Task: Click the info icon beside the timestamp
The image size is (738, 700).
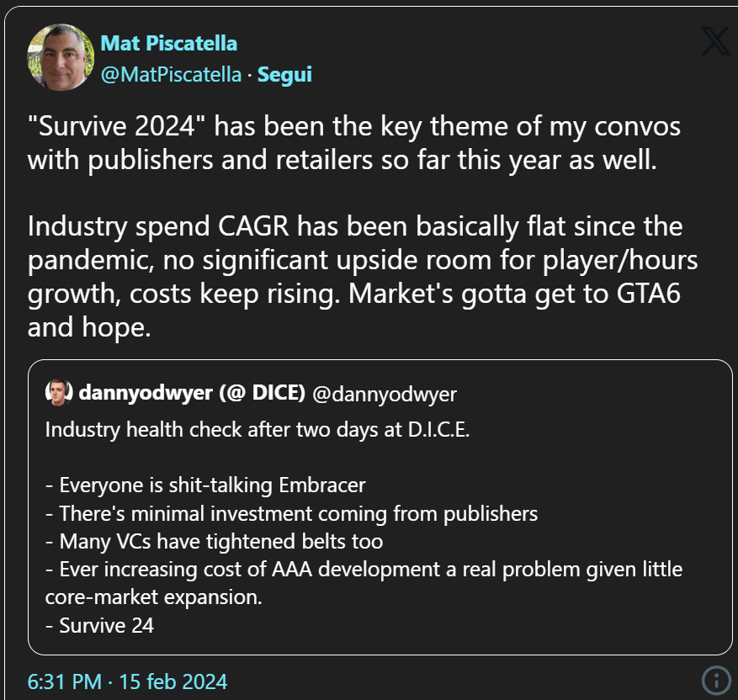Action: (x=714, y=680)
